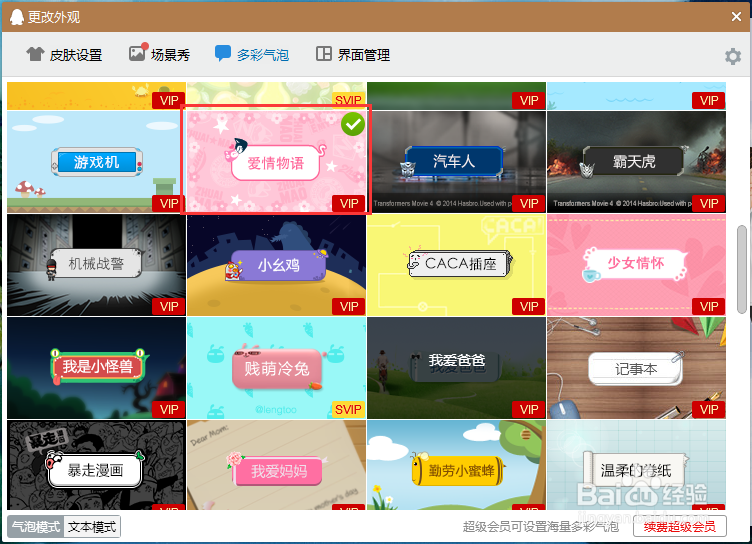Click the blue chat bubble icon
Viewport: 752px width, 544px height.
point(223,53)
